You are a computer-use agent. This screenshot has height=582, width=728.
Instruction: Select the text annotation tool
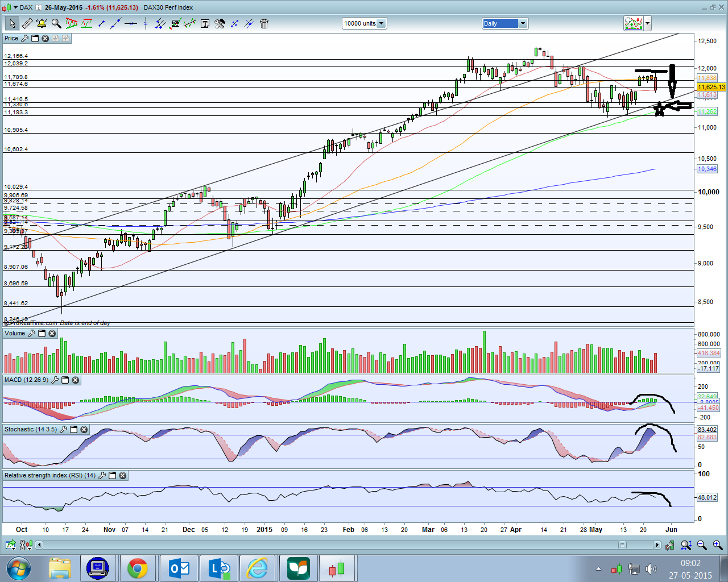point(205,23)
